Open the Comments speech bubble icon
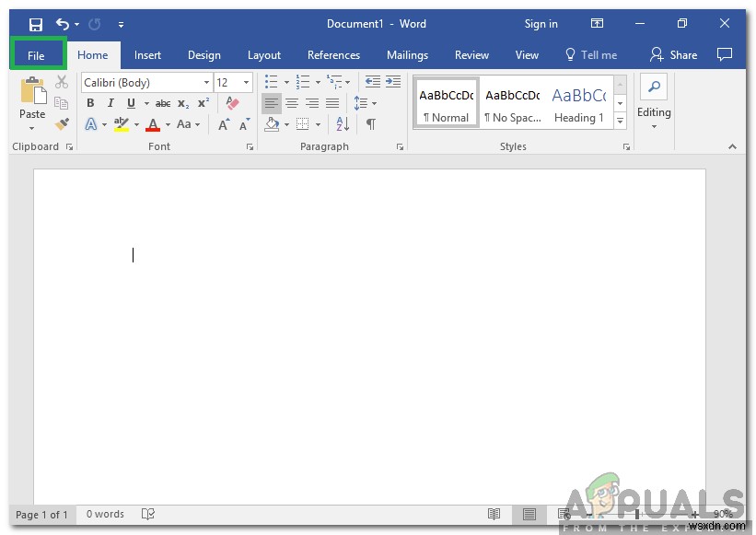 [725, 54]
